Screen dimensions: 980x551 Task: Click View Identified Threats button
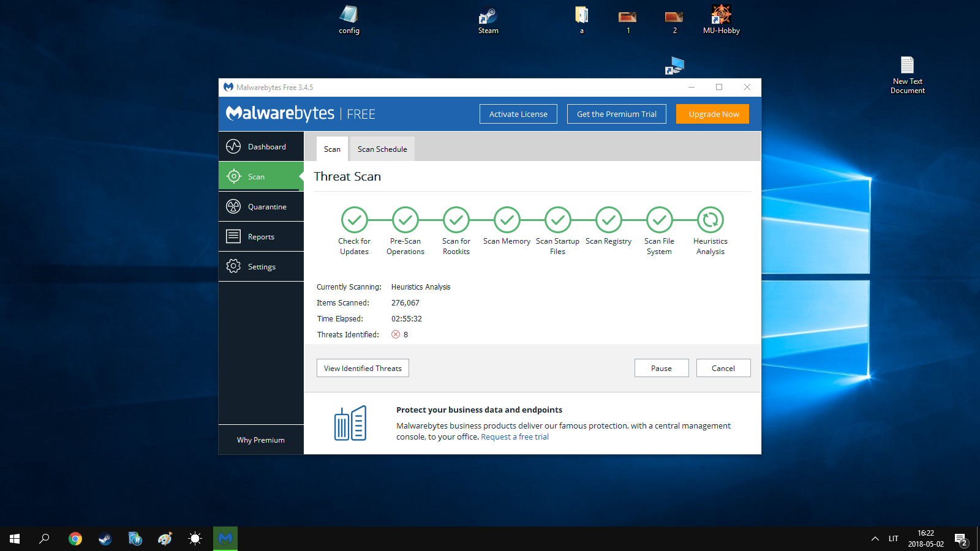tap(363, 368)
